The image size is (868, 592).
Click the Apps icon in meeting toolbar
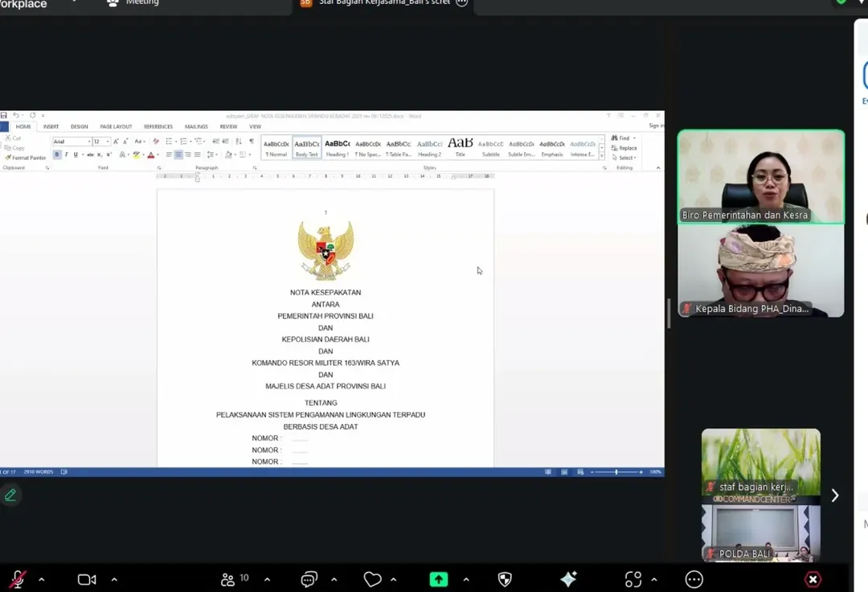[x=633, y=579]
